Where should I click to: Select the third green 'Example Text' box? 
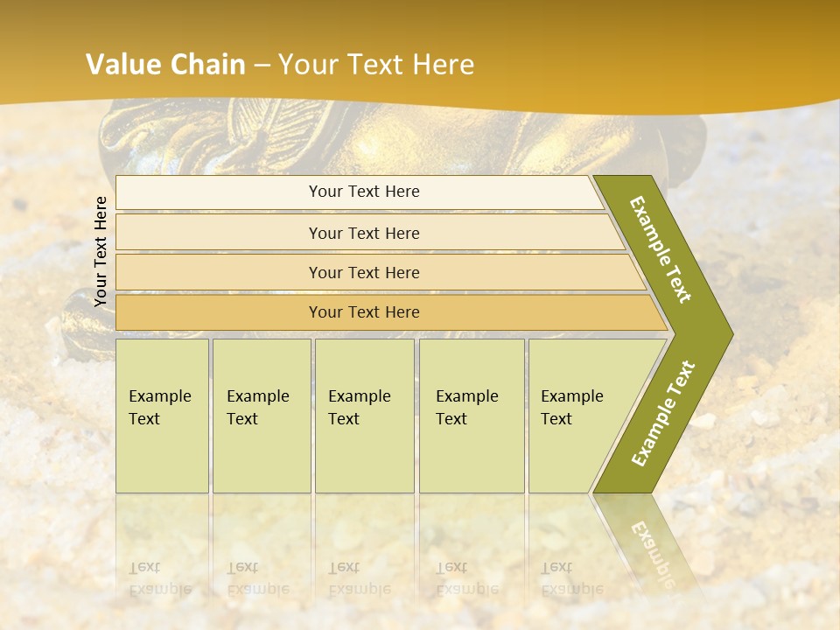[365, 416]
